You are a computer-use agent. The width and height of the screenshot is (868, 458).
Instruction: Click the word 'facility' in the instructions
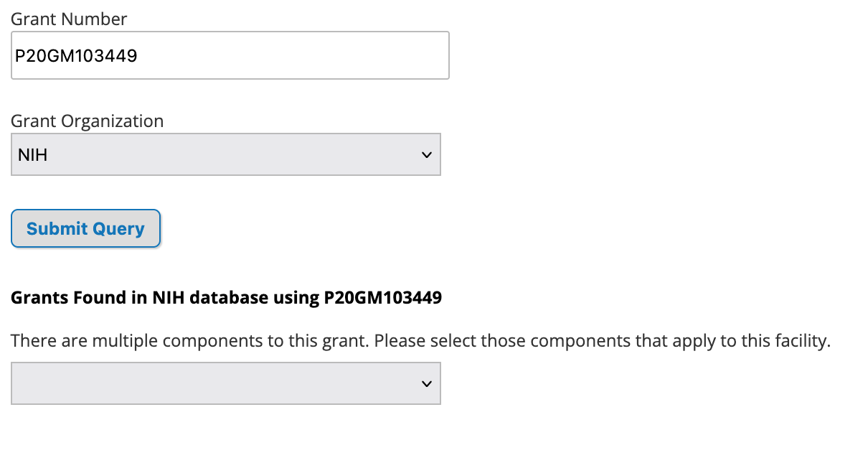[x=803, y=340]
